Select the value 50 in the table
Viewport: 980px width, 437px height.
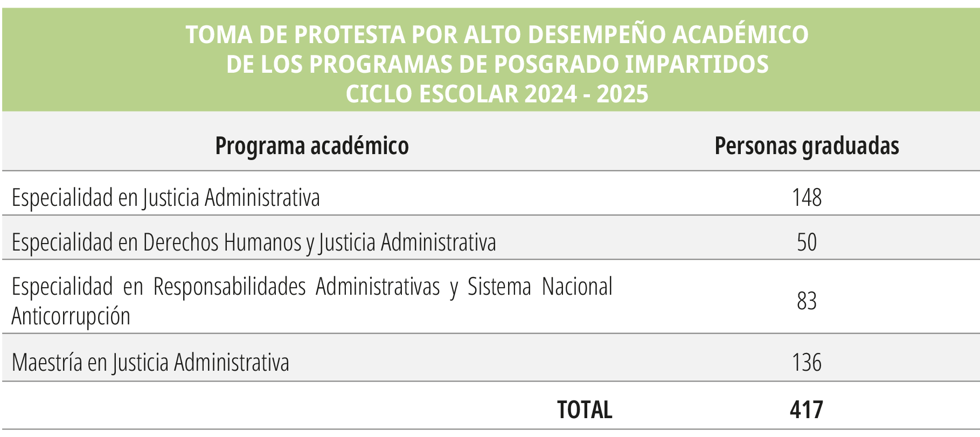click(x=807, y=242)
